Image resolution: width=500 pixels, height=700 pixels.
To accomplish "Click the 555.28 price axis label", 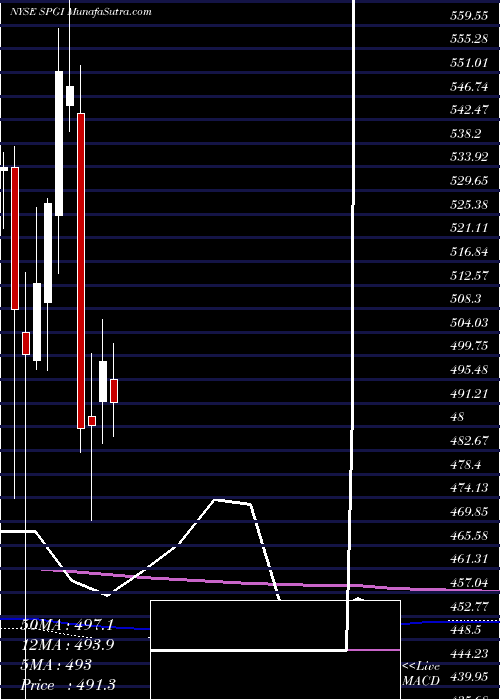I will click(x=468, y=40).
